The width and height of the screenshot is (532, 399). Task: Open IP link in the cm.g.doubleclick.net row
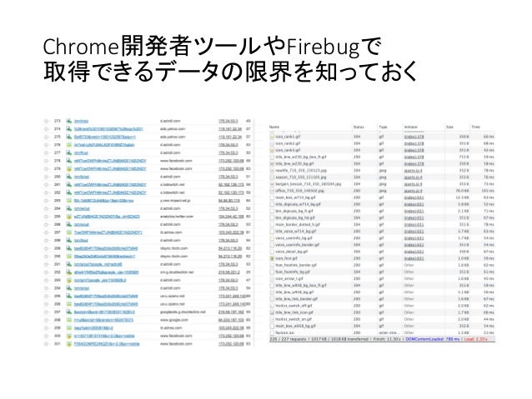228,272
